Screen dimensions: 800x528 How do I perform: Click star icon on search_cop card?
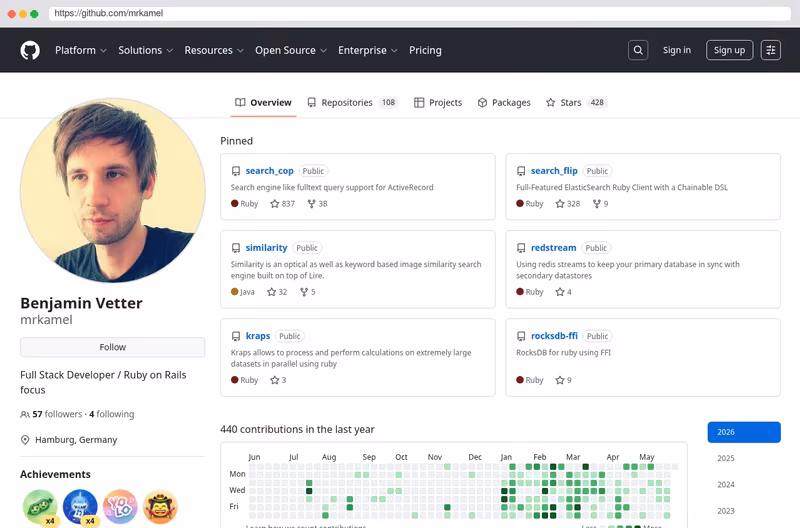click(x=274, y=204)
